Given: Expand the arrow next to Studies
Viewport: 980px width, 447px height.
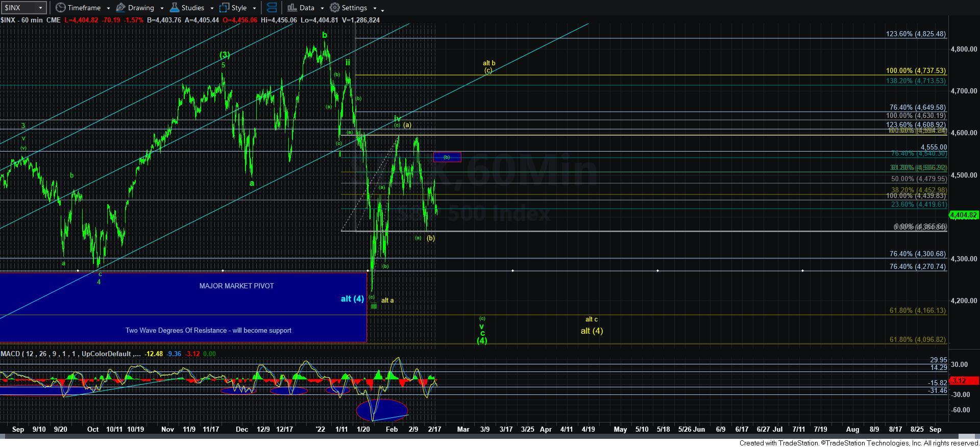Looking at the screenshot, I should [212, 8].
